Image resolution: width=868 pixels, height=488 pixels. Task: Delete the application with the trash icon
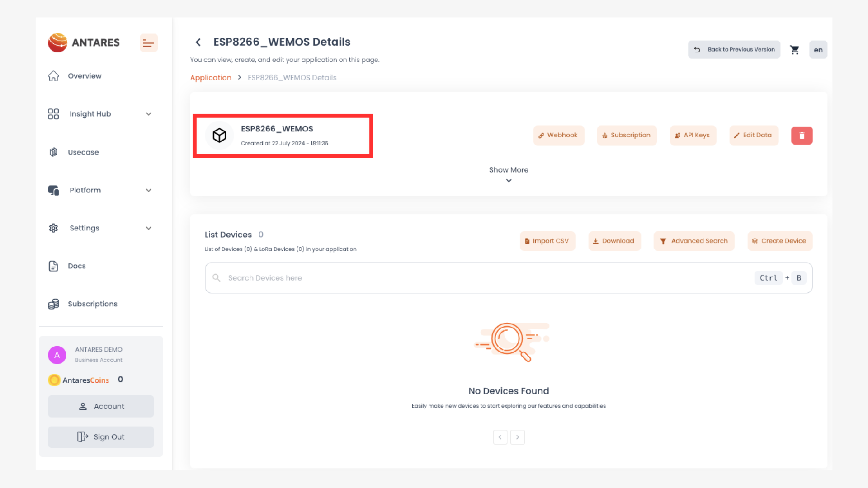pos(802,136)
